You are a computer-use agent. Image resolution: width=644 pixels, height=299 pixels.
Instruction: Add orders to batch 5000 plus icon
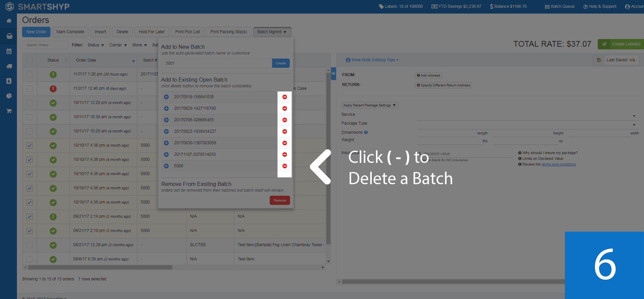[x=166, y=166]
